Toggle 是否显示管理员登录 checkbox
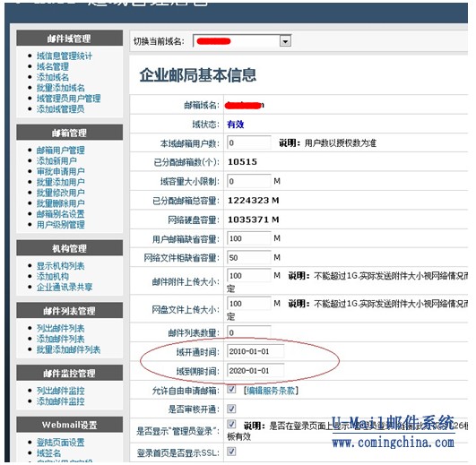The width and height of the screenshot is (476, 465). (231, 424)
